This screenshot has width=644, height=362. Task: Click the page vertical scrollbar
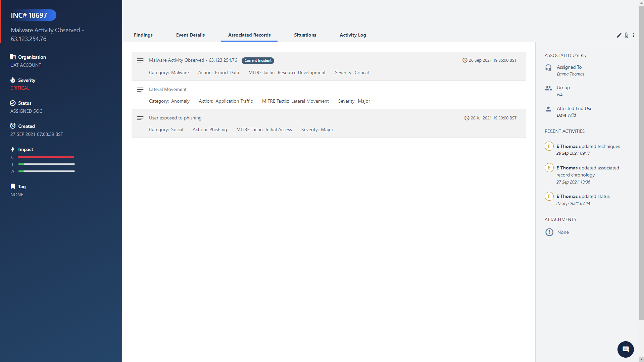641,161
